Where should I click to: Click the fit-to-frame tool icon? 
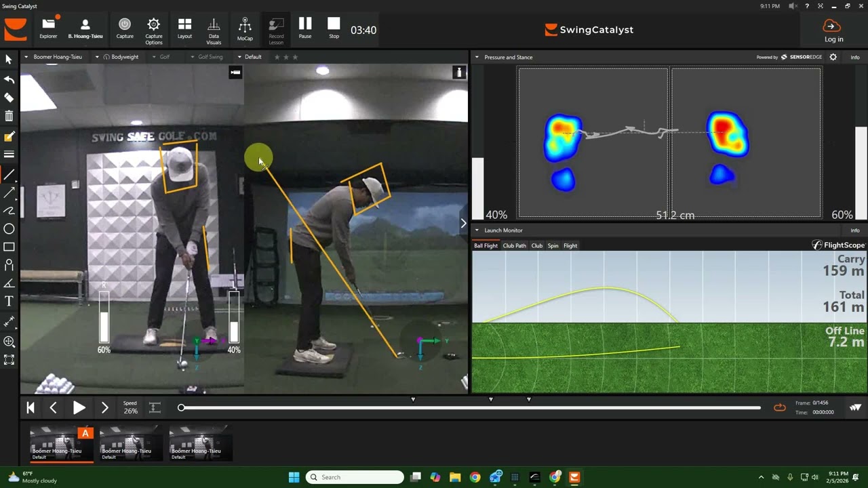9,360
